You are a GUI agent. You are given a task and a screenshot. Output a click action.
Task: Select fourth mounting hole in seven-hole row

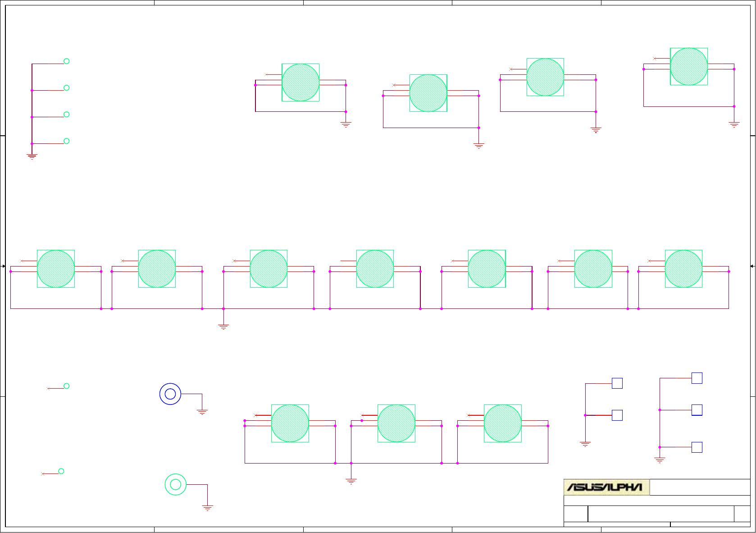tap(375, 269)
